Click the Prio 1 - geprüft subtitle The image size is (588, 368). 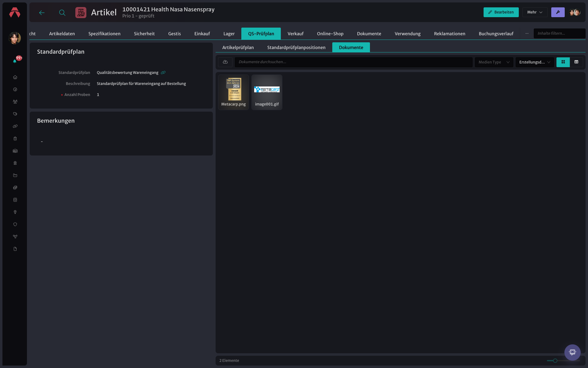coord(138,16)
